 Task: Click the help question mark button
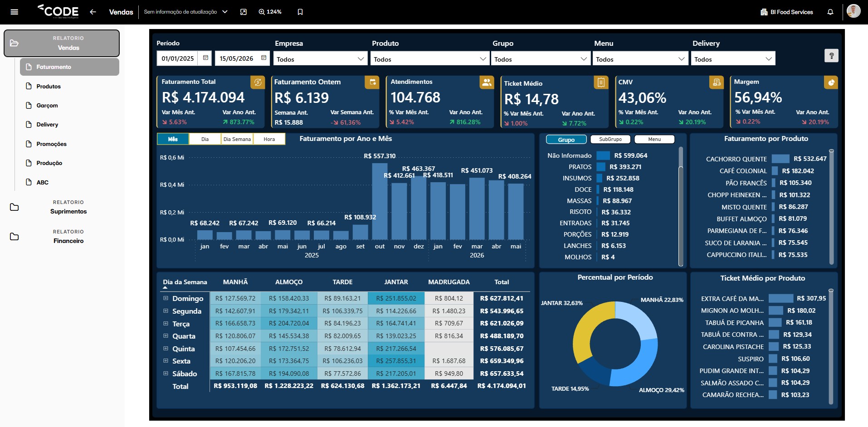831,56
